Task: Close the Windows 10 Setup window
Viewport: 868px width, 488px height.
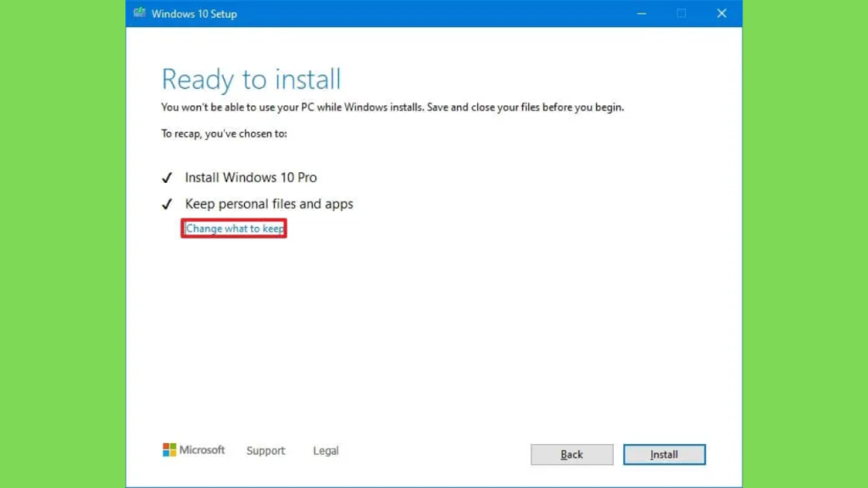Action: [x=721, y=14]
